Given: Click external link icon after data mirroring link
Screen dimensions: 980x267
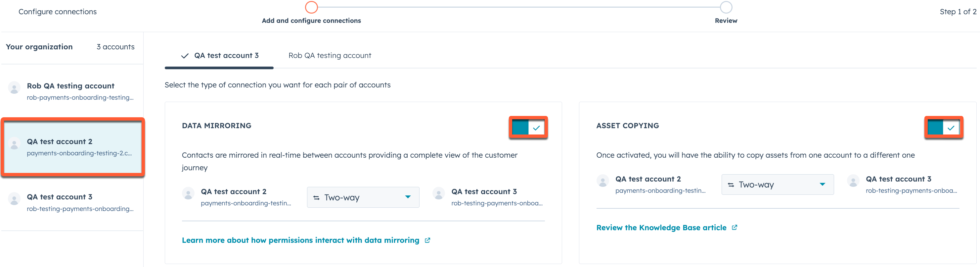Looking at the screenshot, I should click(427, 240).
